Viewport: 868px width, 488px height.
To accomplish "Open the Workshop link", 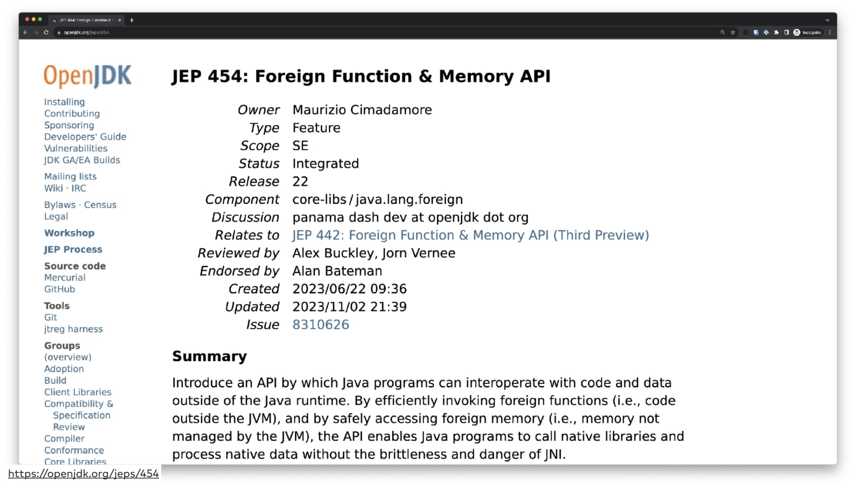I will tap(69, 233).
